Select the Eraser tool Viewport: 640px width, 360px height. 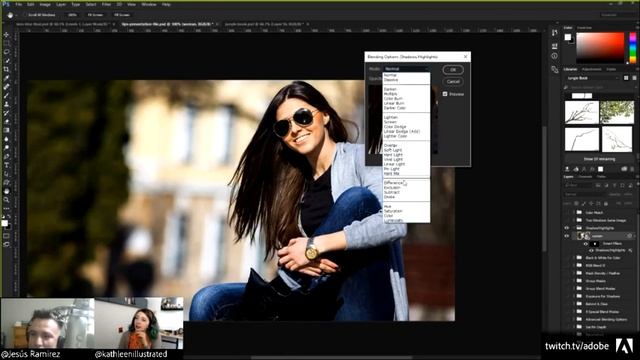7,122
